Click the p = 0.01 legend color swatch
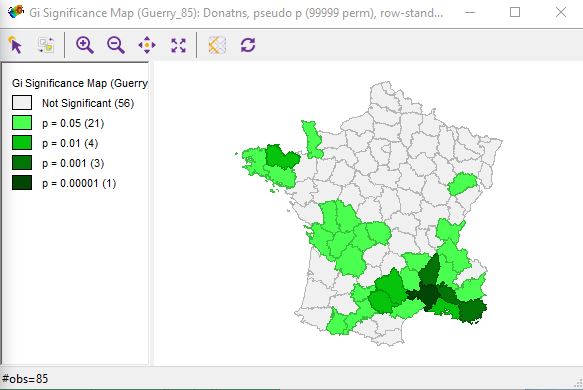Screen dimensions: 583x390 tap(22, 143)
